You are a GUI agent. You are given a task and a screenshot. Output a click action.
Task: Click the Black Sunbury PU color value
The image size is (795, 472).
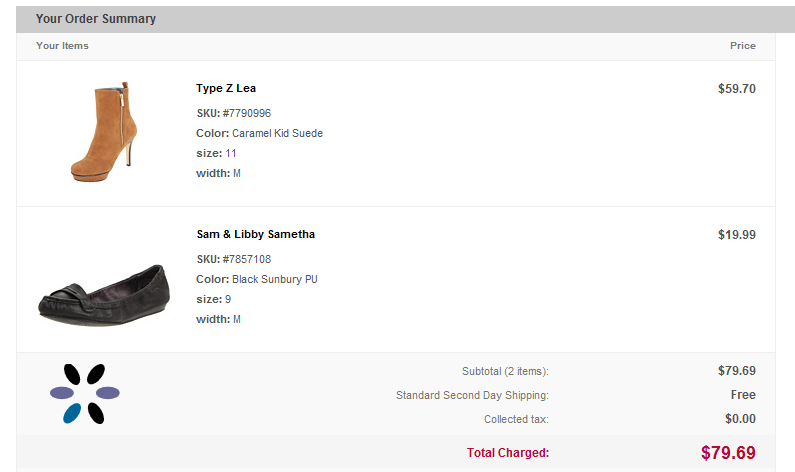point(274,279)
